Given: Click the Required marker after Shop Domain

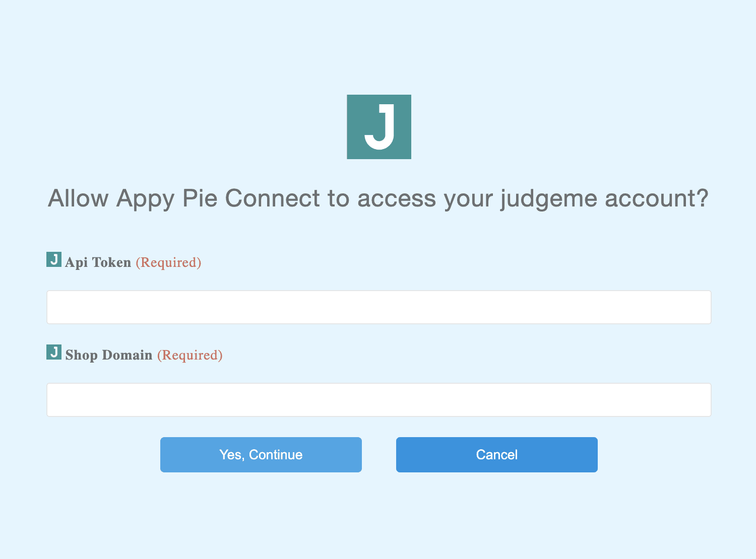Looking at the screenshot, I should point(190,355).
